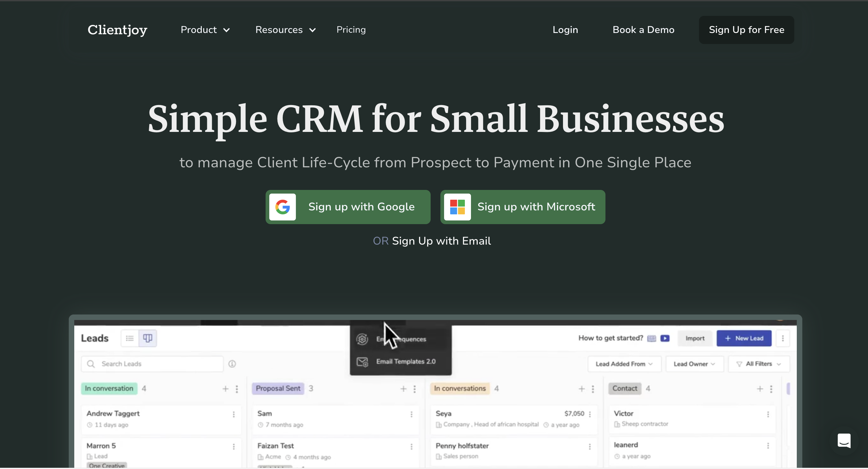Click info icon beside Search Leads
Screen dimensions: 868x469
(x=232, y=364)
